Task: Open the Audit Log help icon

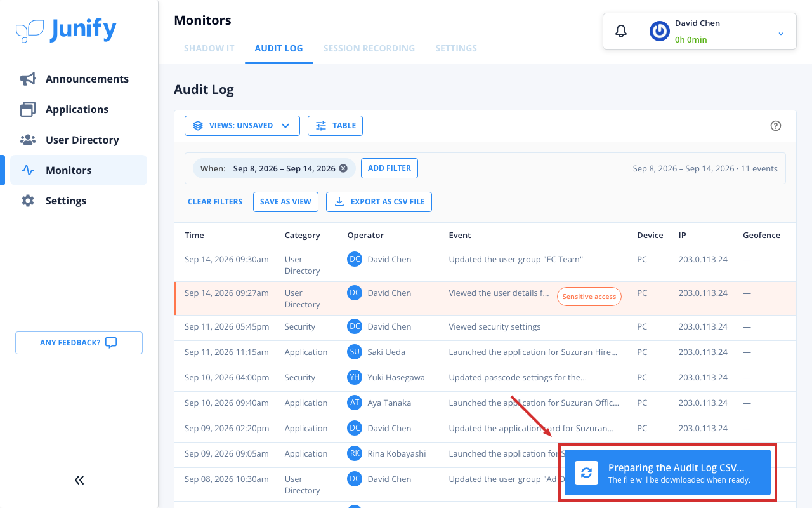Action: coord(775,126)
